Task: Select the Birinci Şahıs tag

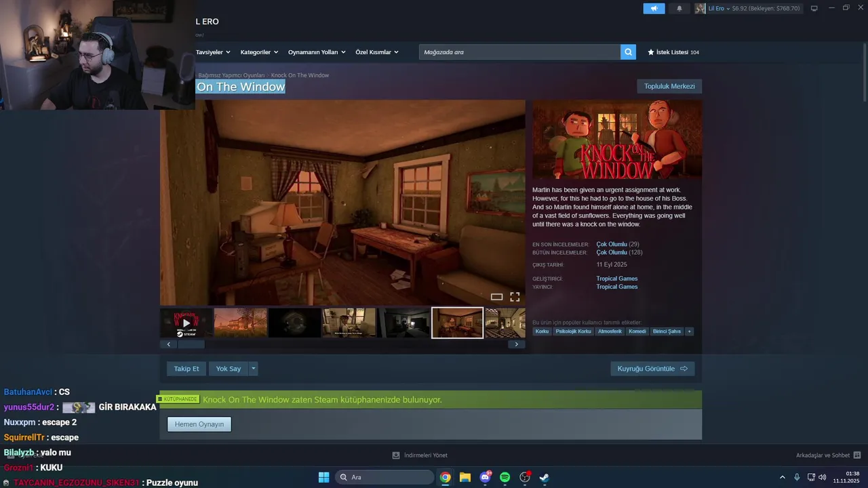Action: point(667,331)
